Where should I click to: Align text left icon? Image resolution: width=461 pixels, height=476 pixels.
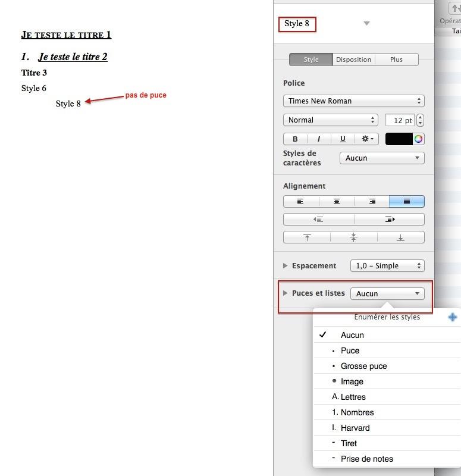(300, 202)
